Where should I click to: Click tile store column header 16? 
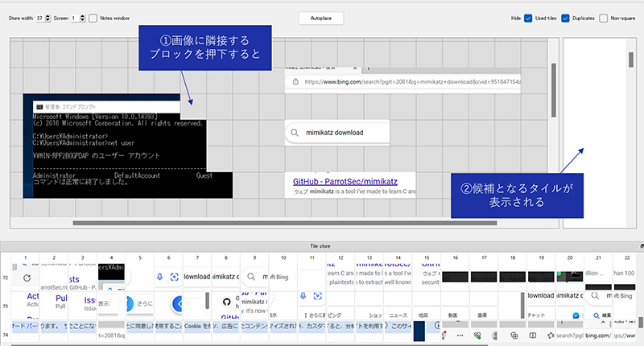[x=455, y=257]
